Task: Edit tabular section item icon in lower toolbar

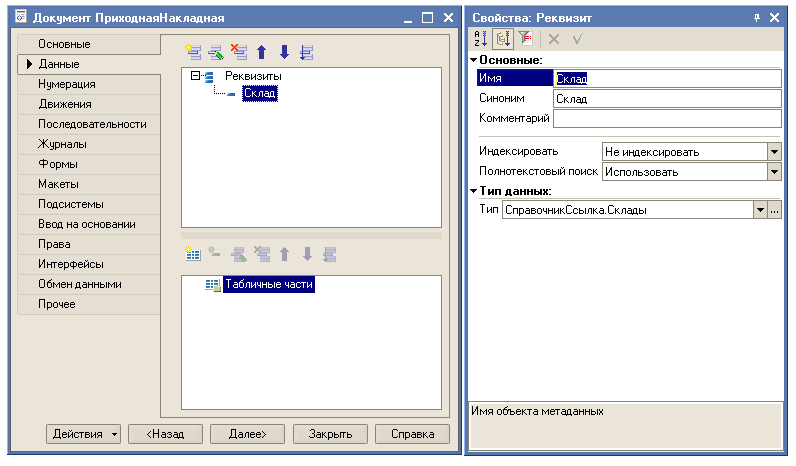Action: [x=239, y=254]
